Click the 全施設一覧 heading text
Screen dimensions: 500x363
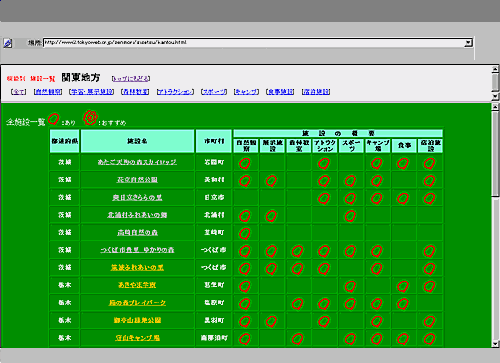[x=25, y=122]
